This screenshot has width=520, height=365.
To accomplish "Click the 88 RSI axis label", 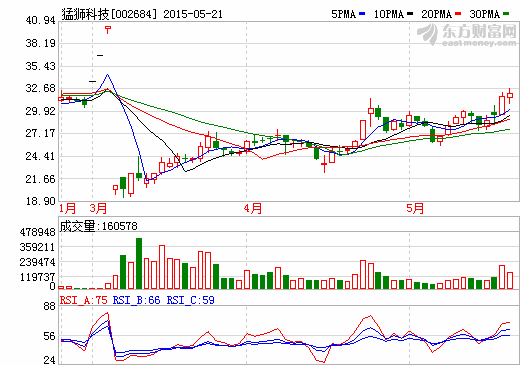I will point(49,306).
